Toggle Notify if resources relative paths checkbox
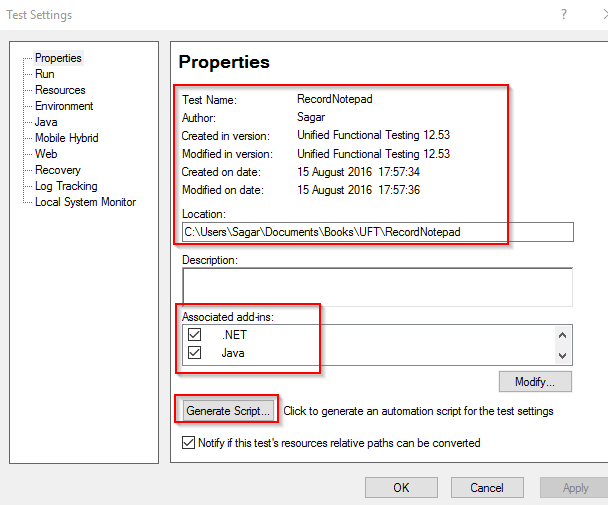The image size is (608, 505). tap(188, 443)
